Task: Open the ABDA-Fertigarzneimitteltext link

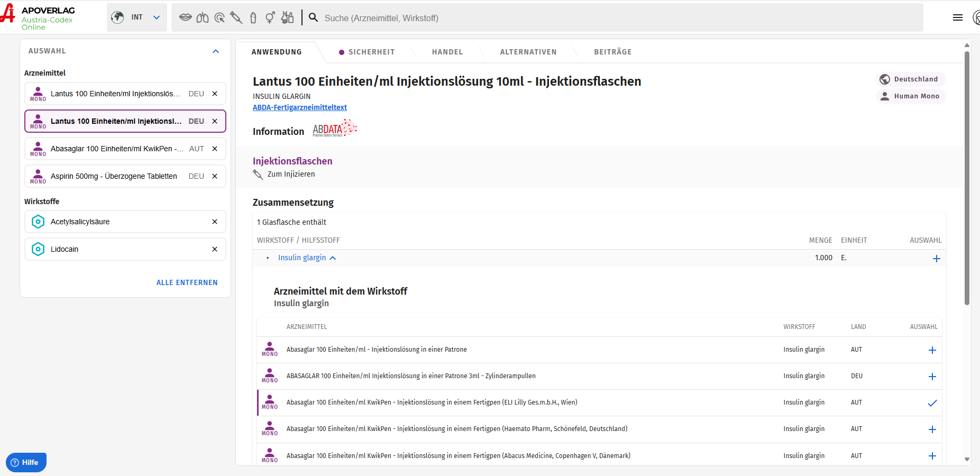Action: click(x=300, y=107)
